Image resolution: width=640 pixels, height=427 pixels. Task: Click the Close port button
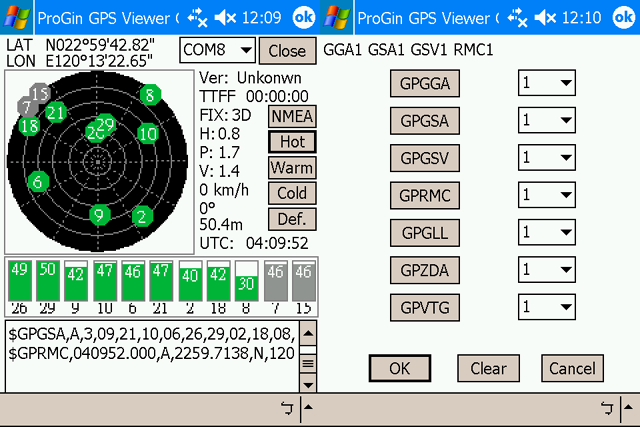click(287, 51)
